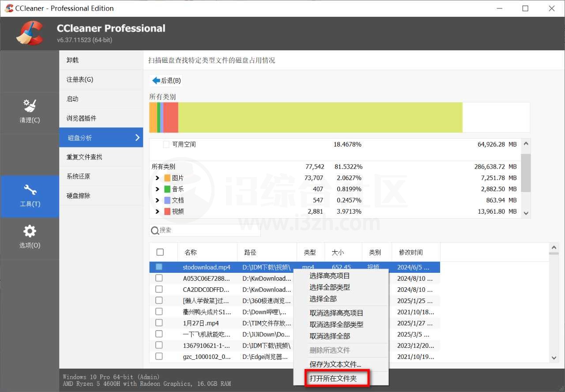Open the 硬盘擦除 tool page

click(x=101, y=196)
